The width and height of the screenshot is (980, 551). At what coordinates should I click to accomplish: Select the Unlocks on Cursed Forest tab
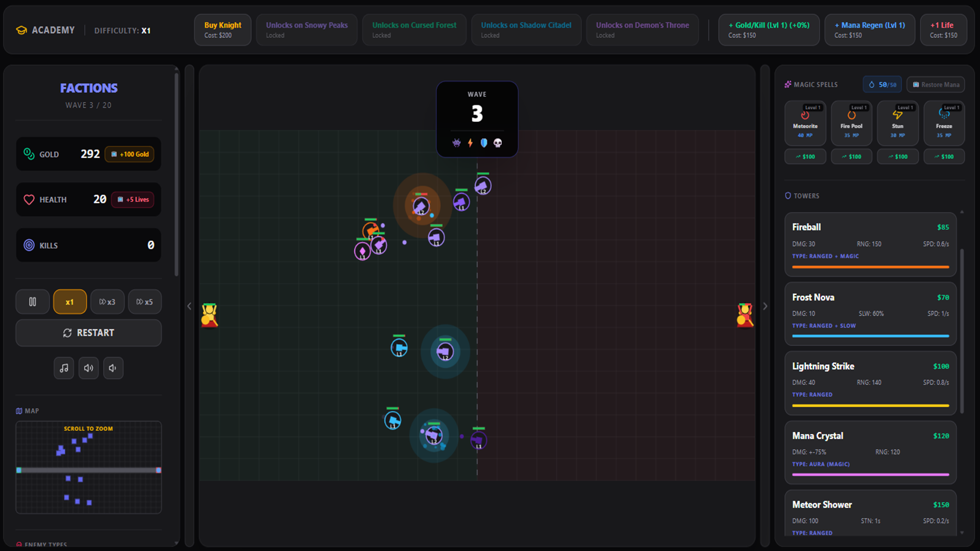click(x=414, y=30)
